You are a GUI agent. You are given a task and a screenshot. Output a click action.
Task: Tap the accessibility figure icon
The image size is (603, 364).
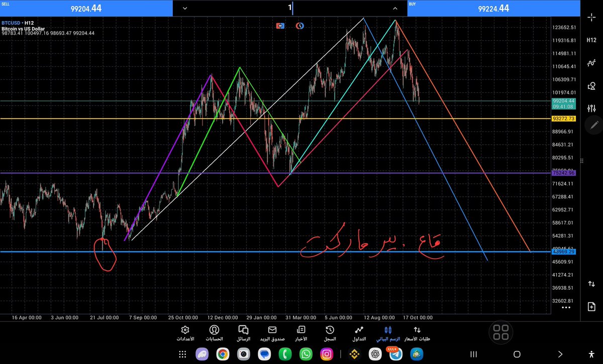(591, 354)
